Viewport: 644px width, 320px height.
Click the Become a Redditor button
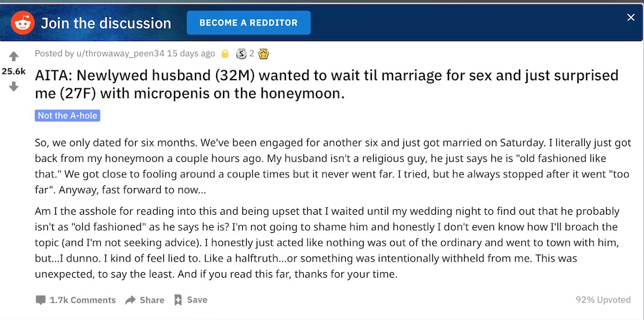249,22
